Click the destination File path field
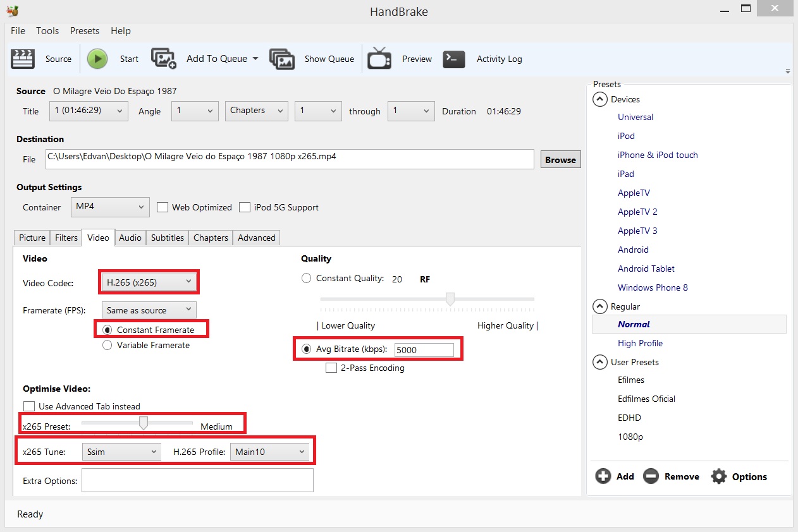The width and height of the screenshot is (798, 532). tap(290, 159)
